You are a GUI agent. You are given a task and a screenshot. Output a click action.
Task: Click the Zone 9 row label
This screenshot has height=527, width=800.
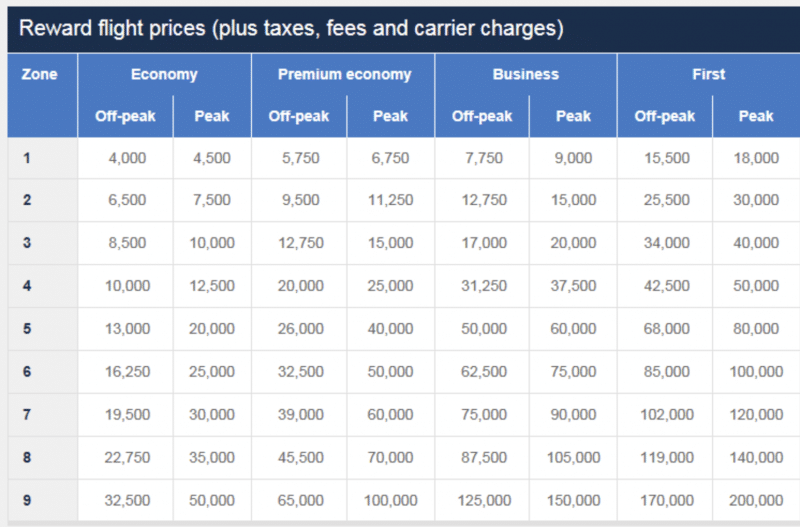(x=27, y=500)
